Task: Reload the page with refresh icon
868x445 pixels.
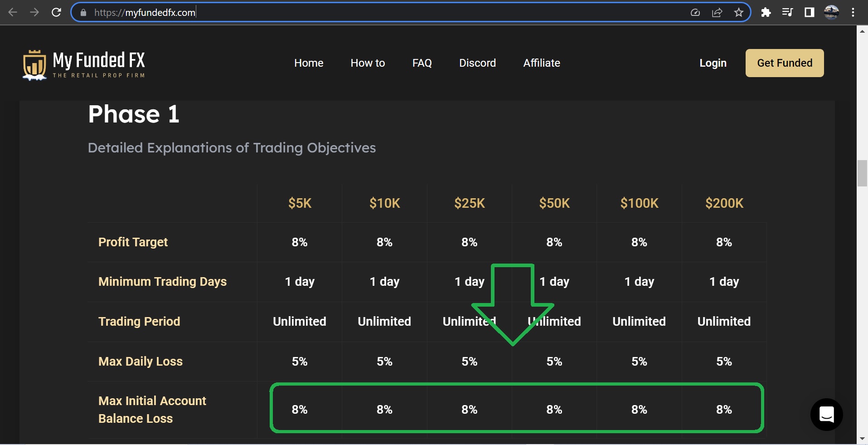Action: click(56, 12)
